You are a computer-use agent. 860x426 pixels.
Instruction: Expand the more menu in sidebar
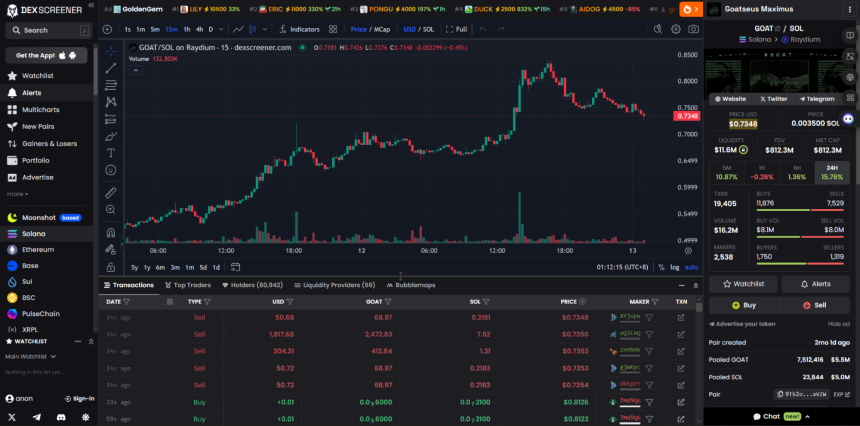tap(18, 194)
